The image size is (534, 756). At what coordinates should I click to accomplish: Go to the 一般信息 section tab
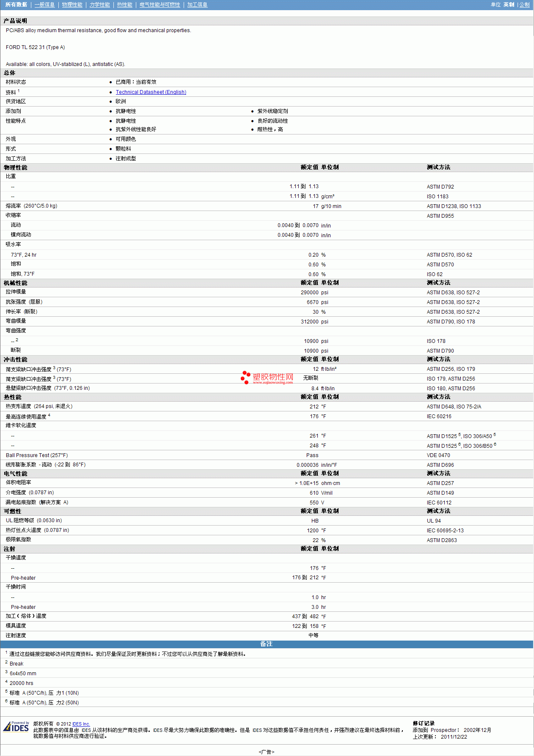click(45, 5)
